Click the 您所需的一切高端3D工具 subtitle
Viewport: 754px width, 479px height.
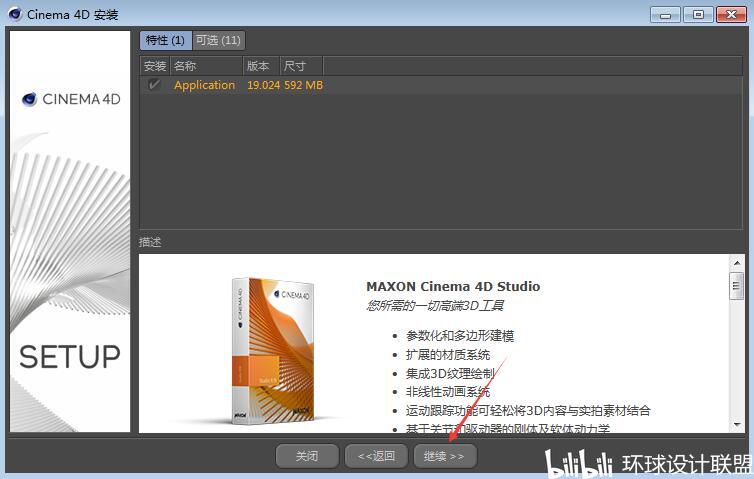[x=435, y=306]
